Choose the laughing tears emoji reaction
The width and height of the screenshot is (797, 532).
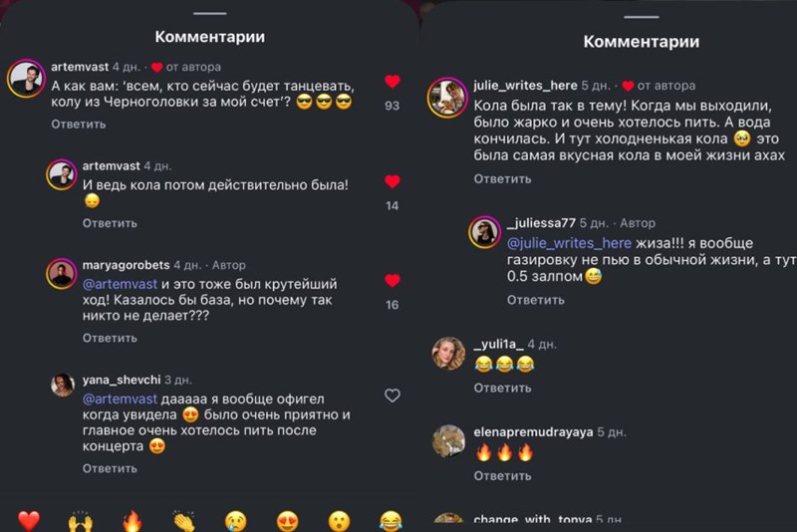391,522
